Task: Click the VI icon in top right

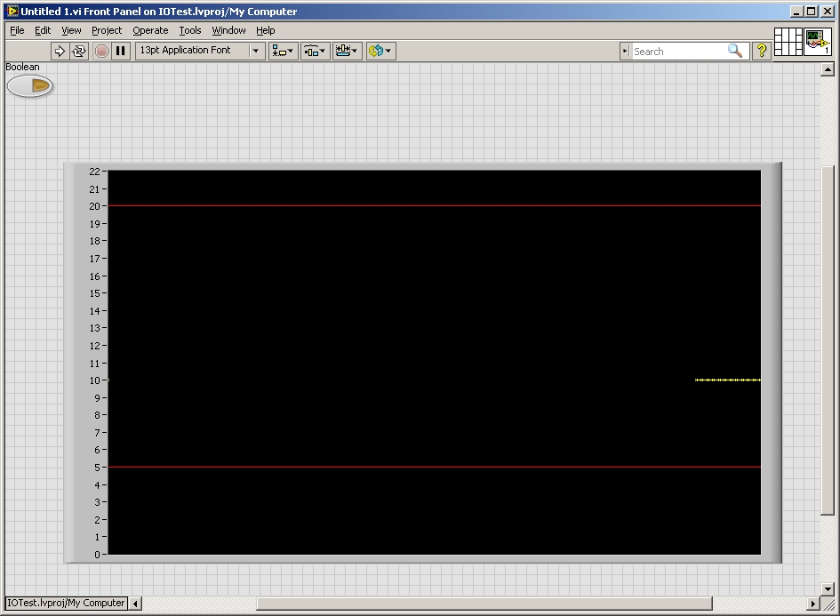Action: (818, 42)
